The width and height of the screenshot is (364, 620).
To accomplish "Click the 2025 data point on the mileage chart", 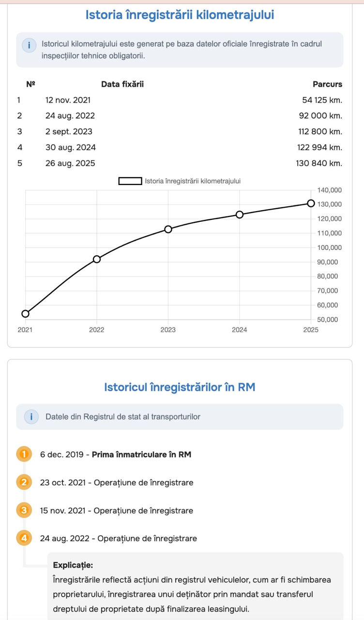I will pyautogui.click(x=311, y=203).
